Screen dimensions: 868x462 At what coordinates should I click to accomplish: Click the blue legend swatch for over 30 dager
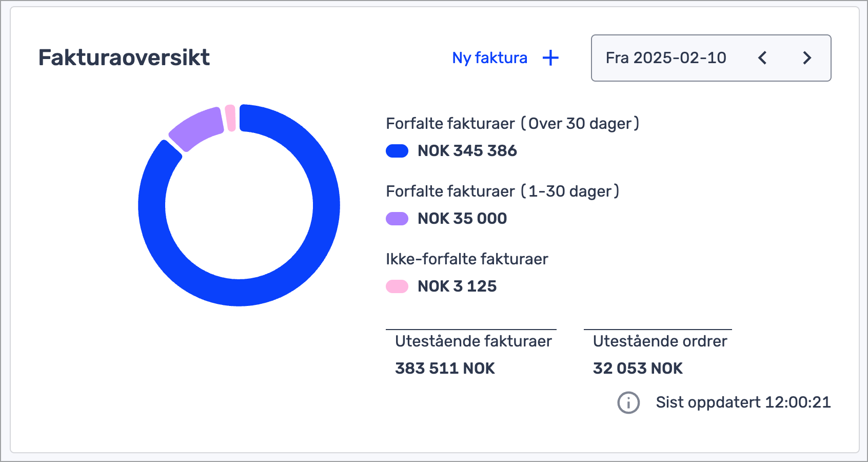point(397,151)
